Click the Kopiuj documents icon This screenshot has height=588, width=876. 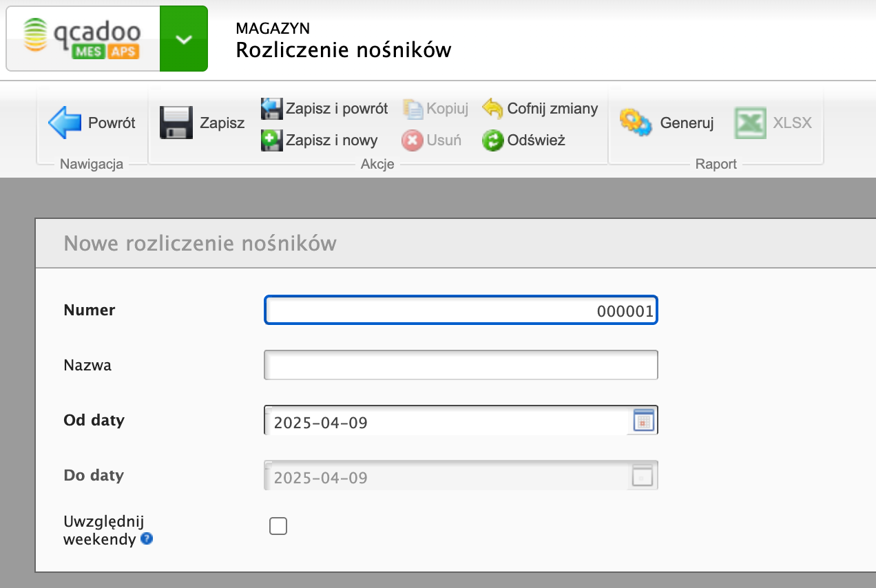pos(413,109)
